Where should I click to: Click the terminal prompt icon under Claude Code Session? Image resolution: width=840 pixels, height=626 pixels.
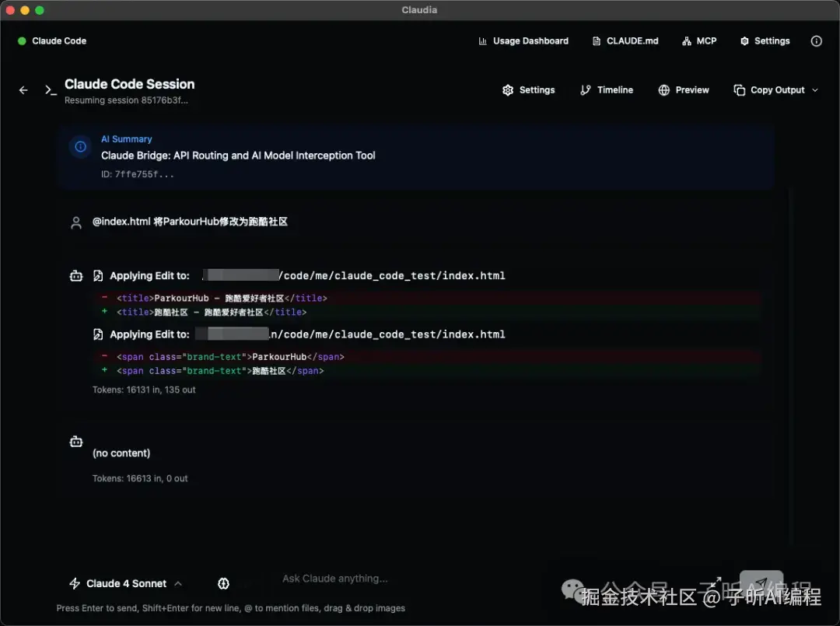pos(51,89)
